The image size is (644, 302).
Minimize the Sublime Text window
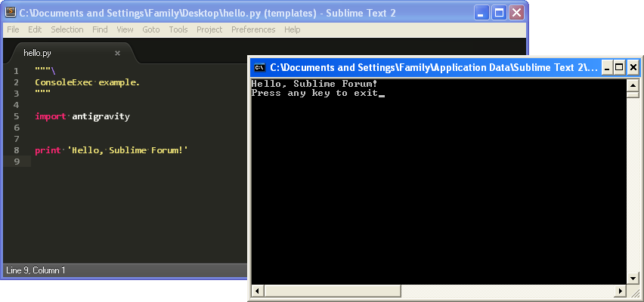click(x=481, y=12)
